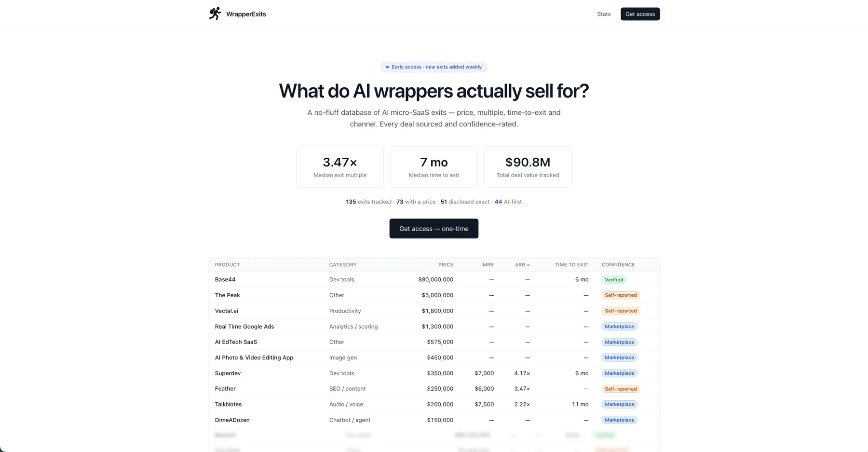Click the MRR column header
This screenshot has height=452, width=868.
point(488,265)
